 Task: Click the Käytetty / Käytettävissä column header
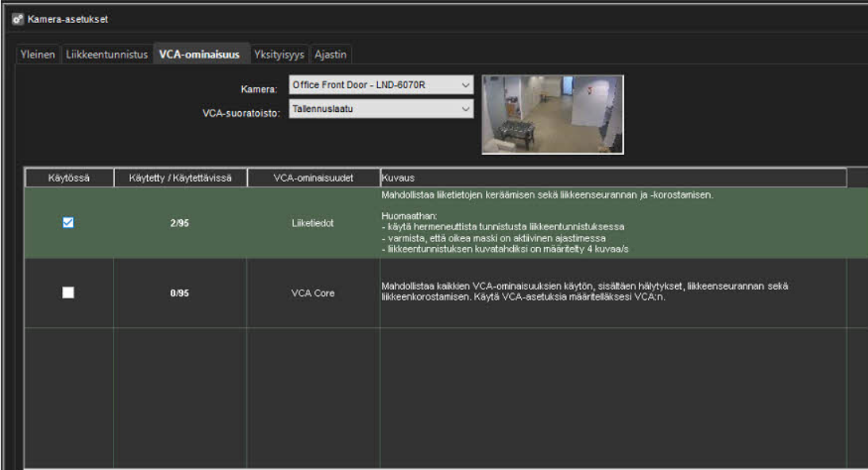(x=180, y=179)
